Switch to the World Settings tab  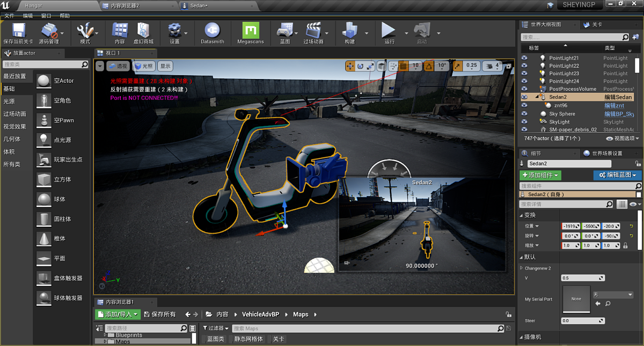[606, 153]
